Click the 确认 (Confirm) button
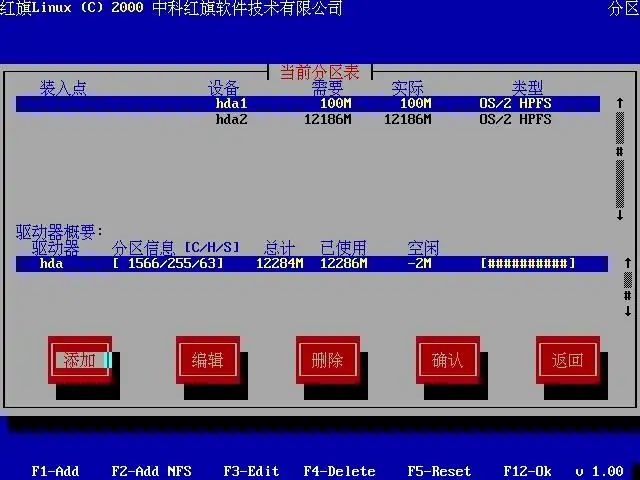The height and width of the screenshot is (480, 640). click(448, 360)
